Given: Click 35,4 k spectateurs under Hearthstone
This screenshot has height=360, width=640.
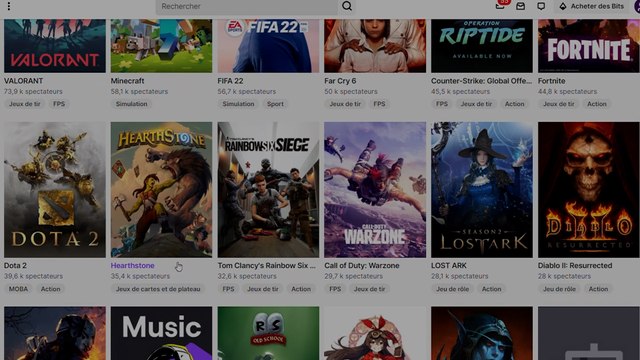Looking at the screenshot, I should [140, 276].
